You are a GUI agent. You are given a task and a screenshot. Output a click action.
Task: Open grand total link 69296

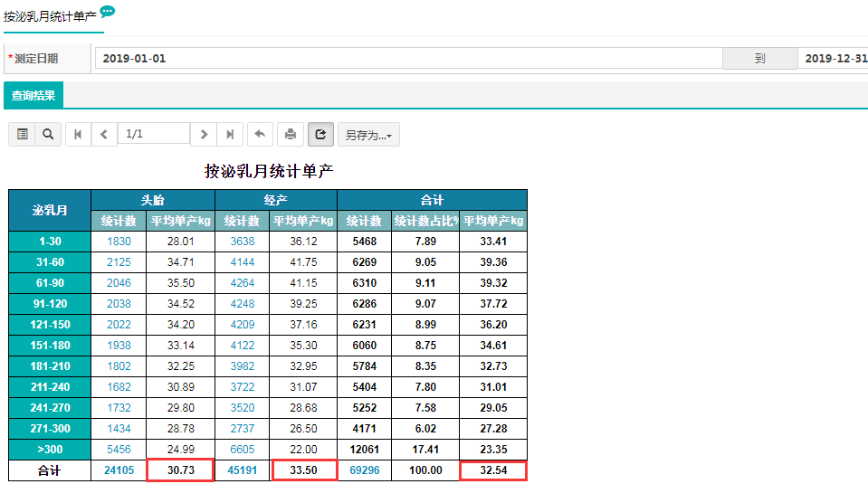pyautogui.click(x=365, y=470)
